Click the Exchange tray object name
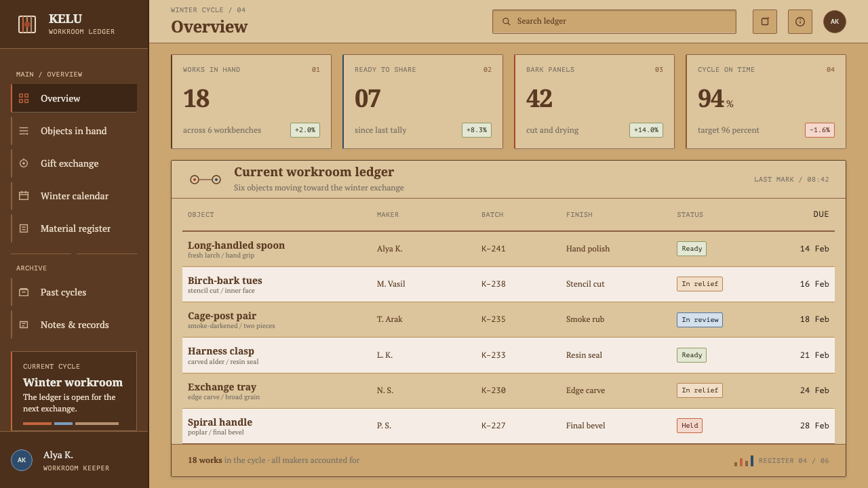The width and height of the screenshot is (868, 488). pyautogui.click(x=222, y=387)
